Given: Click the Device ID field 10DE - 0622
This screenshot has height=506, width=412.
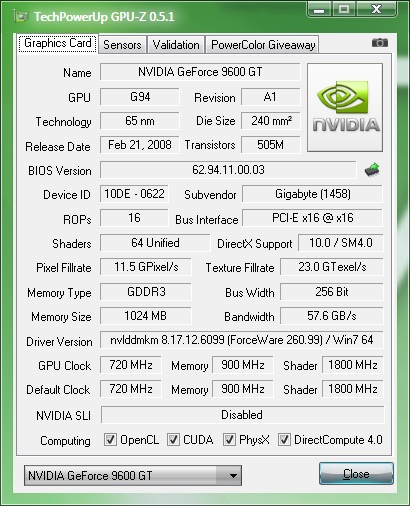Looking at the screenshot, I should [x=134, y=194].
